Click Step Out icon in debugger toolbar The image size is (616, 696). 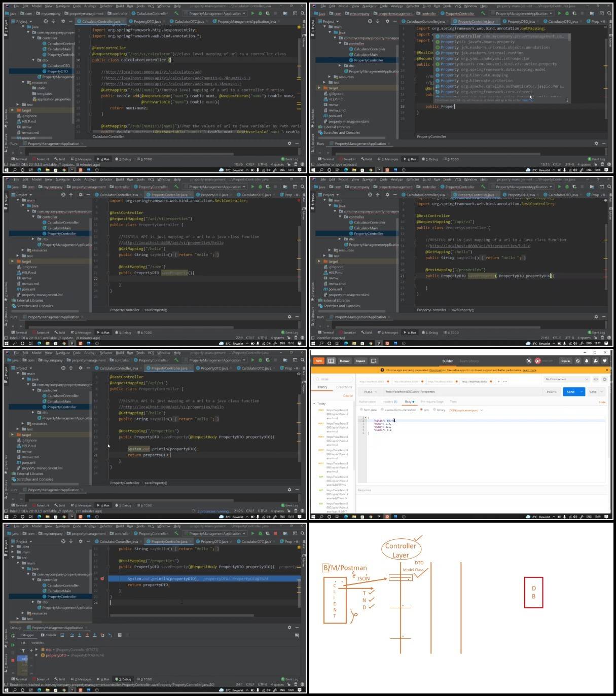pyautogui.click(x=95, y=635)
